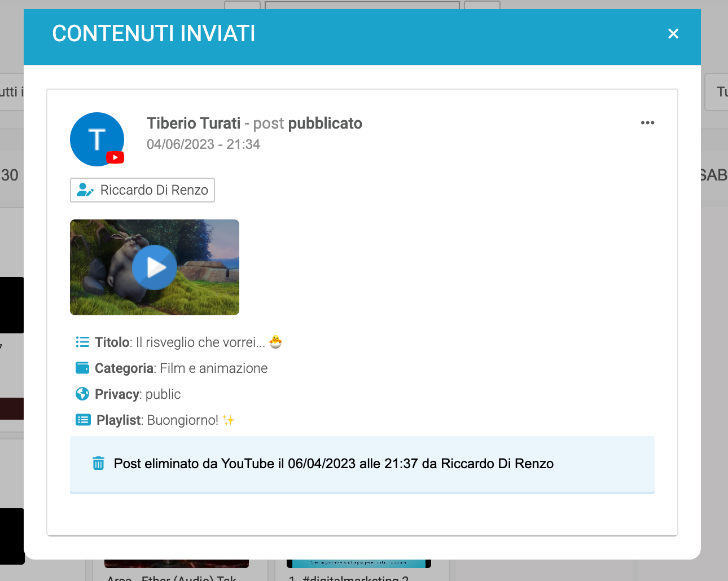Viewport: 728px width, 581px height.
Task: Click the Categoria folder icon
Action: pyautogui.click(x=82, y=368)
